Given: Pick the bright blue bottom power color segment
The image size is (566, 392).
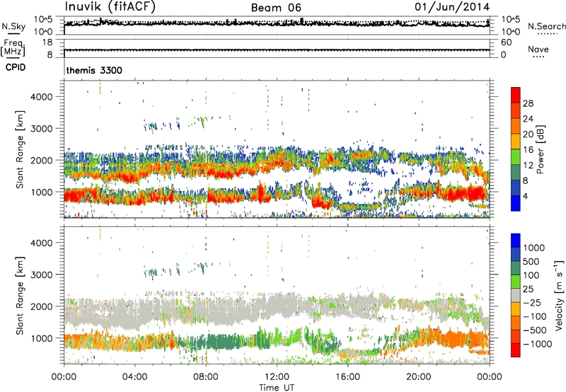Looking at the screenshot, I should [516, 203].
